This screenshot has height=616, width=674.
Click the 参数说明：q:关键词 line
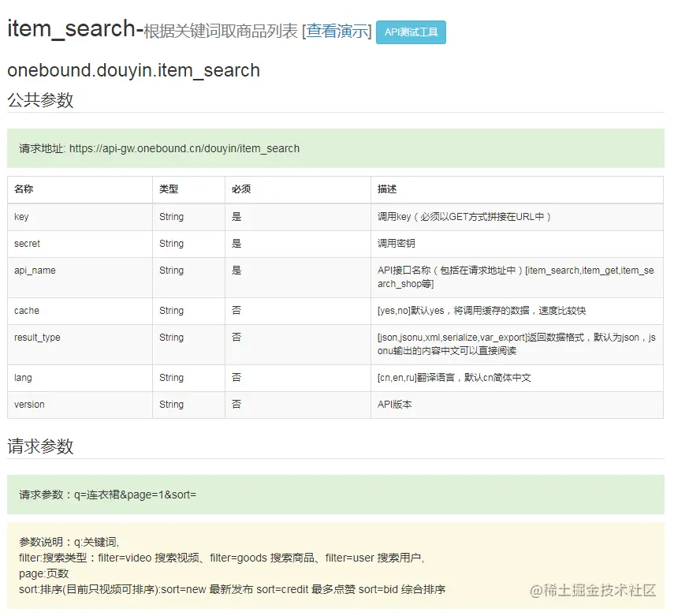coord(69,542)
